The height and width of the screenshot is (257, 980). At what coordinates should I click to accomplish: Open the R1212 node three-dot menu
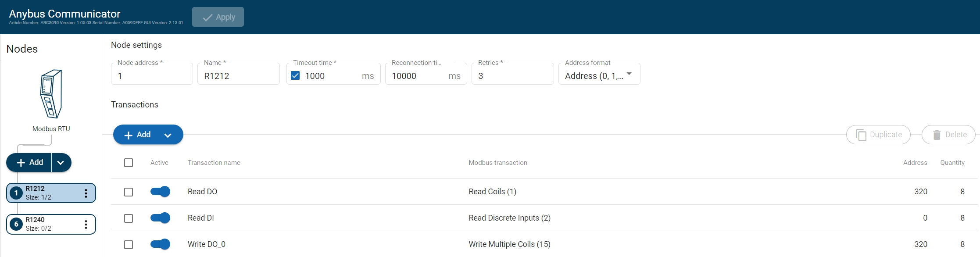[86, 193]
